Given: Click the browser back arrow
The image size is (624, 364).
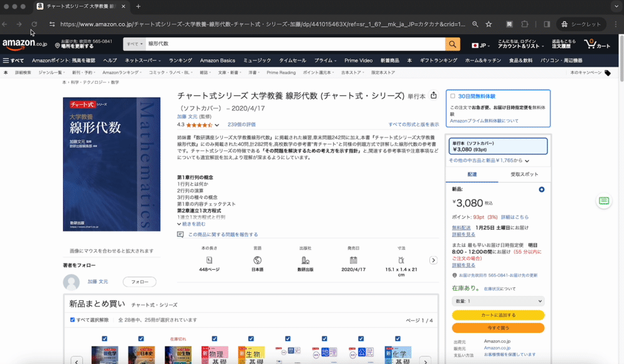Looking at the screenshot, I should [x=5, y=24].
